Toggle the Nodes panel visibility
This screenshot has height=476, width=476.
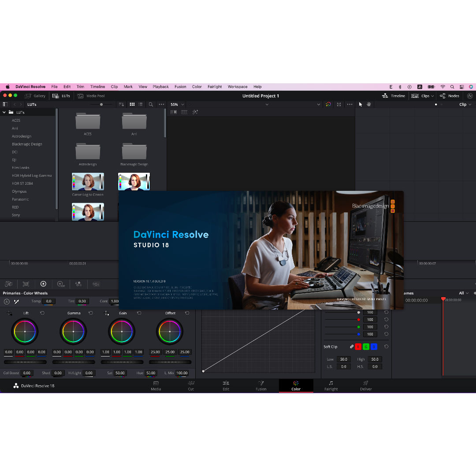coord(450,96)
